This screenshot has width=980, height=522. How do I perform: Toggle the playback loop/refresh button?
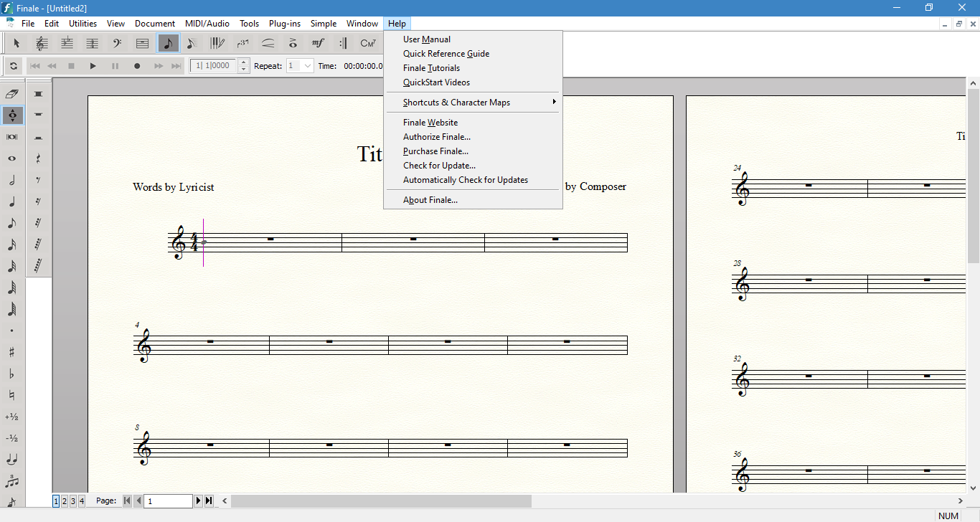14,66
